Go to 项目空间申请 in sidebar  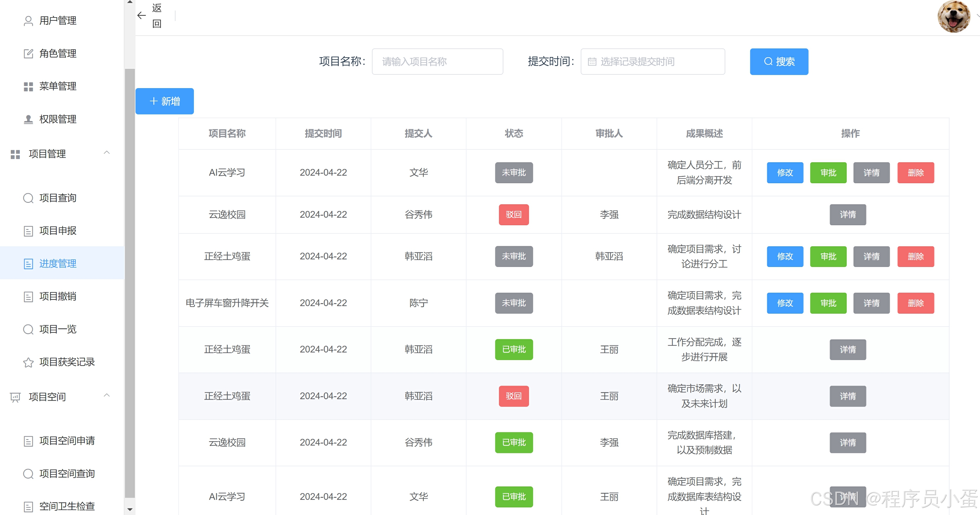[x=67, y=441]
